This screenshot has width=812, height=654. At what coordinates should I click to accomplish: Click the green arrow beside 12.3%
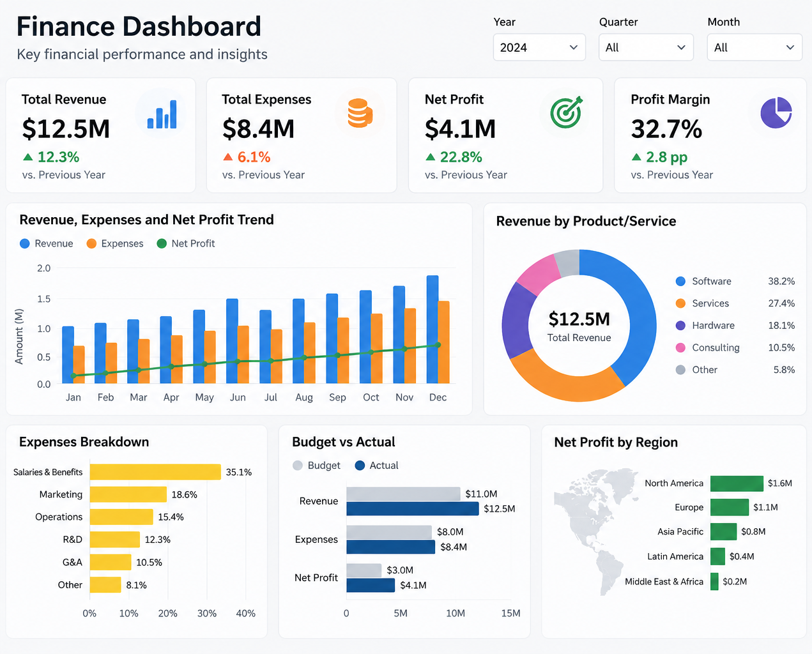[28, 157]
